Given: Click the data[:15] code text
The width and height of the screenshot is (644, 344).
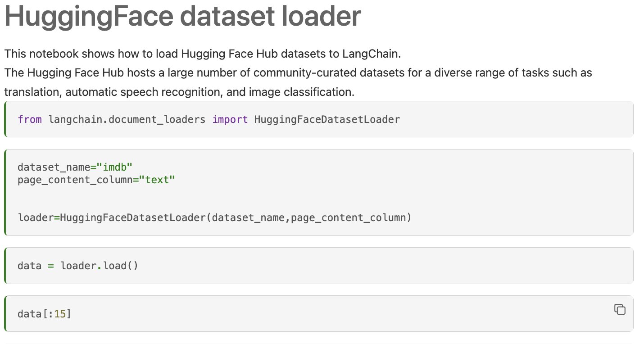Looking at the screenshot, I should click(x=45, y=314).
